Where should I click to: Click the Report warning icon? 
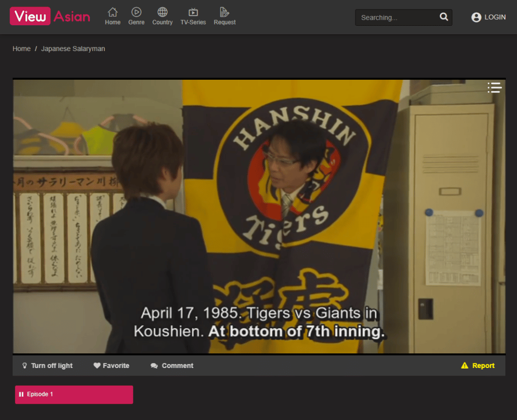pos(464,365)
